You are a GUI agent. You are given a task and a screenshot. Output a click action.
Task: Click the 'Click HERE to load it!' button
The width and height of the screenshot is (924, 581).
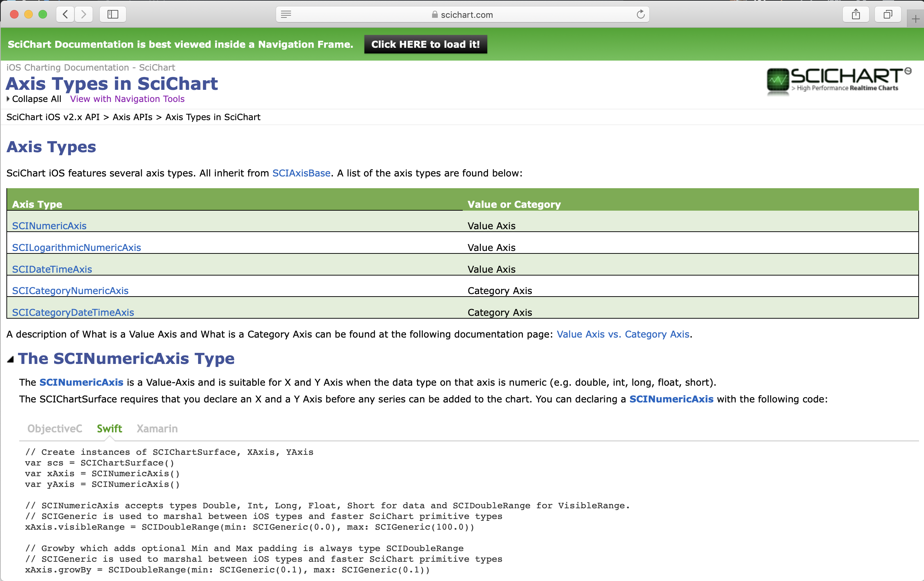[426, 44]
